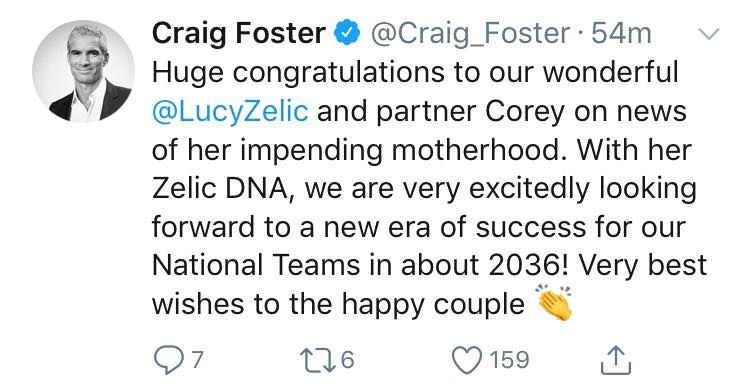Click the blue verified badge
This screenshot has height=388, width=750.
pos(347,34)
